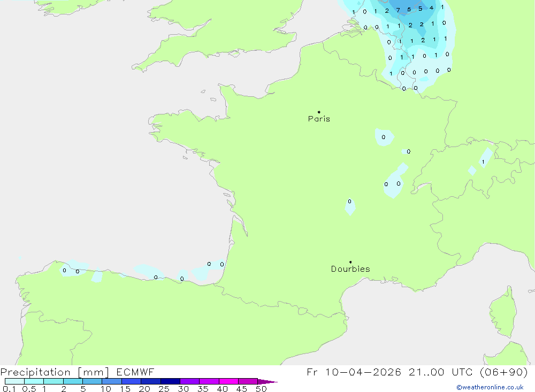Click the Dourbies location dot marker
Image resolution: width=535 pixels, height=392 pixels.
click(350, 262)
